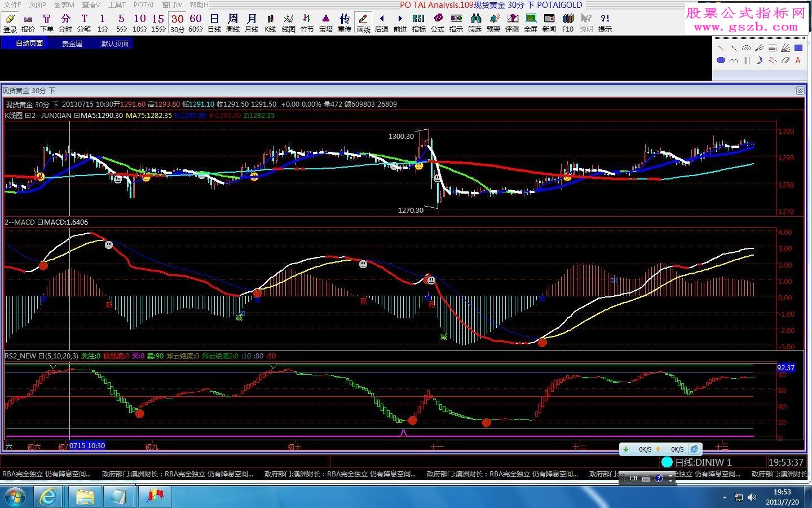Collapse the MACD indicator box toggle
The image size is (812, 508).
40,222
